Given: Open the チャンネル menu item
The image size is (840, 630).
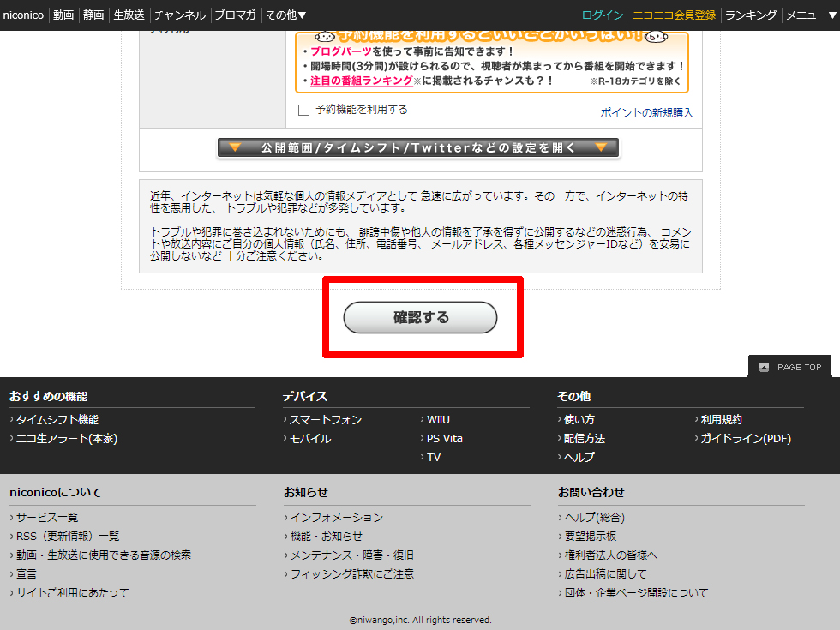Looking at the screenshot, I should coord(179,15).
